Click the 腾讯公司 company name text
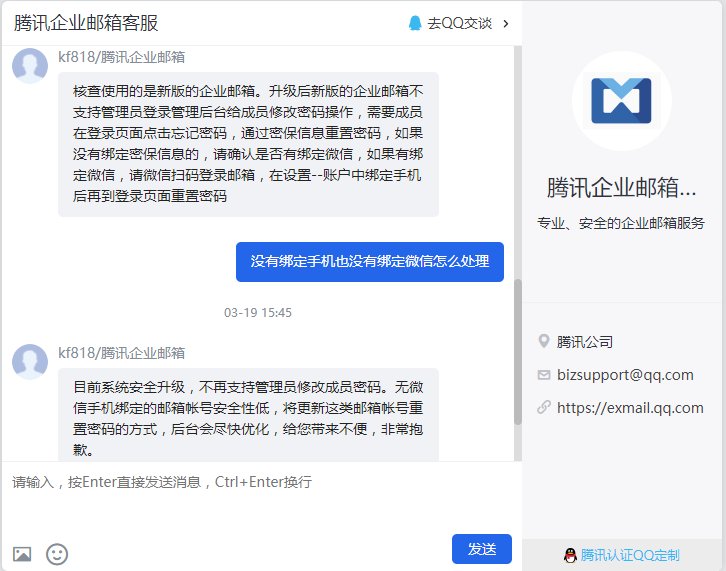Image resolution: width=726 pixels, height=571 pixels. pos(585,342)
